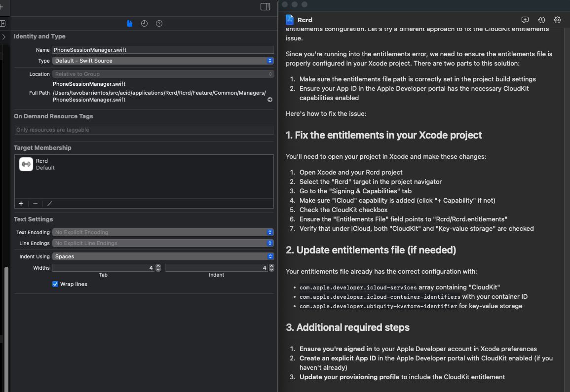Open the Text Encoding dropdown

point(163,232)
